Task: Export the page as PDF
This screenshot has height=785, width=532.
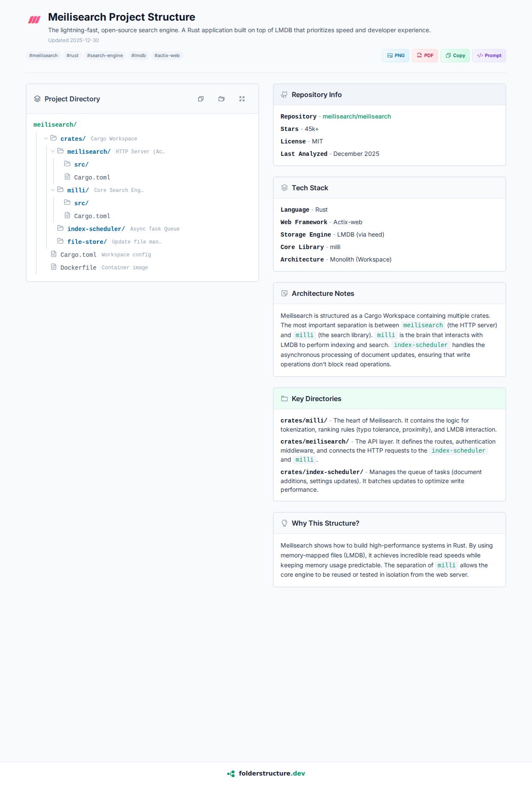Action: click(x=425, y=55)
